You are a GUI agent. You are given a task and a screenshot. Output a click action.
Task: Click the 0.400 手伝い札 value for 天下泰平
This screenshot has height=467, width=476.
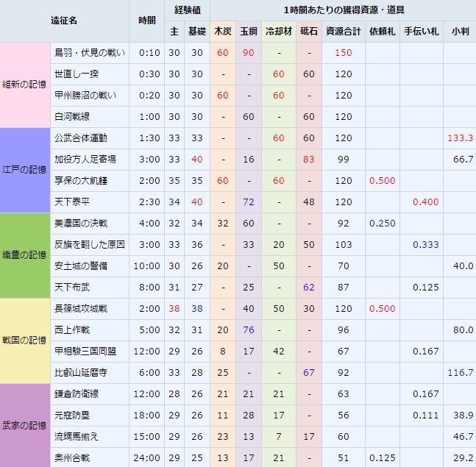[x=425, y=202]
